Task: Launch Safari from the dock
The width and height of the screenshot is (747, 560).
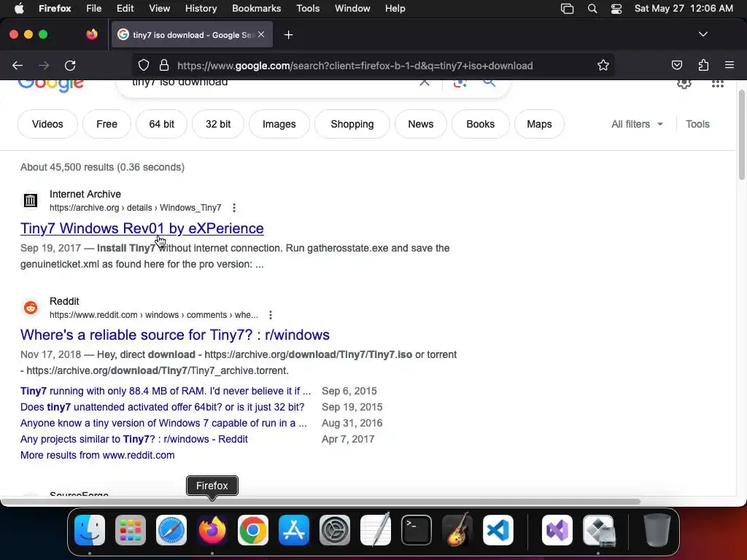Action: point(171,530)
